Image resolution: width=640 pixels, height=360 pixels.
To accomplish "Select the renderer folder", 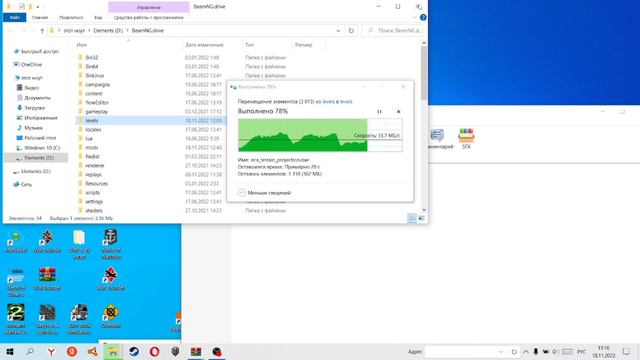I will click(x=95, y=165).
